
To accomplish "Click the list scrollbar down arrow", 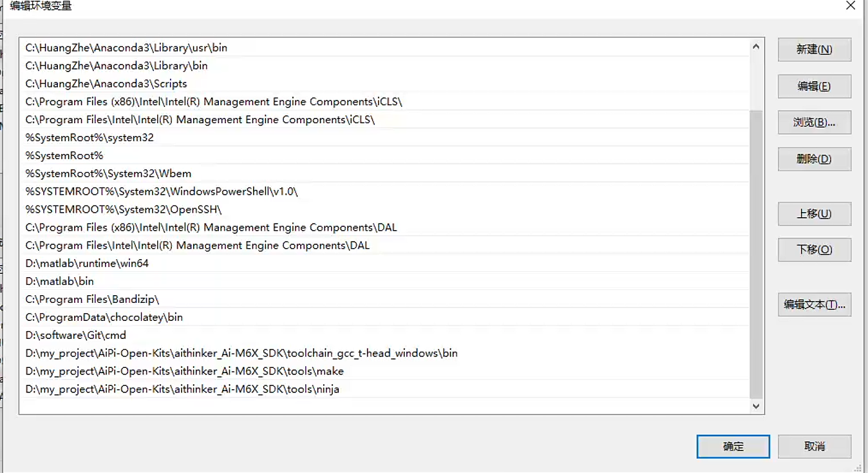I will click(756, 406).
